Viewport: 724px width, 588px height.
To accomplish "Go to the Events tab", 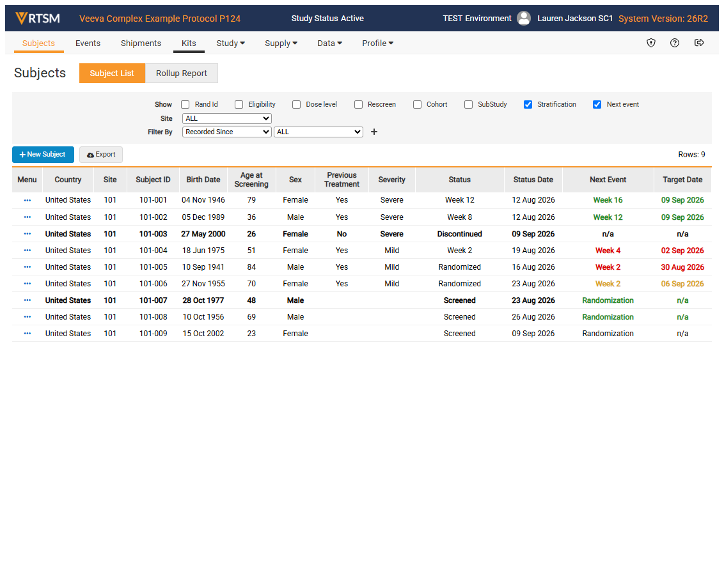I will (88, 43).
